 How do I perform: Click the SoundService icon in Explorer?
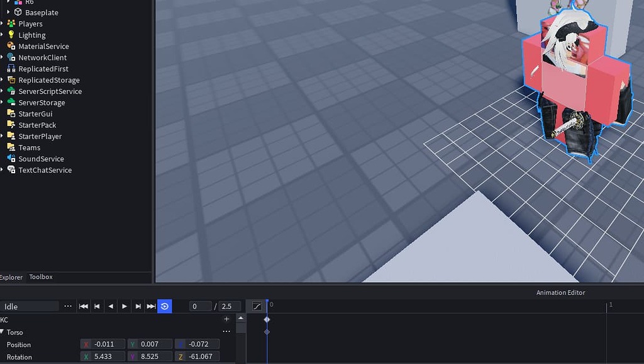[11, 159]
